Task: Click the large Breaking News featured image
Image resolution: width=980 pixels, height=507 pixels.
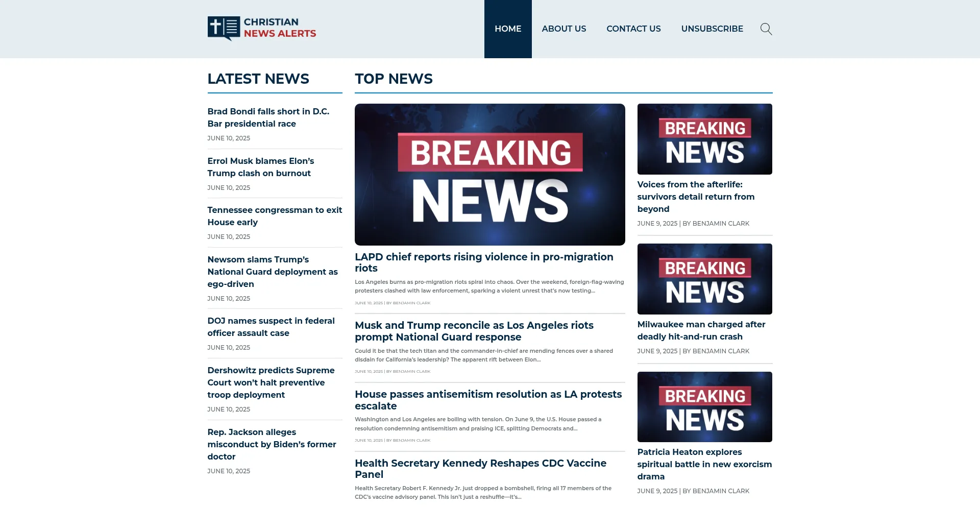Action: point(489,175)
